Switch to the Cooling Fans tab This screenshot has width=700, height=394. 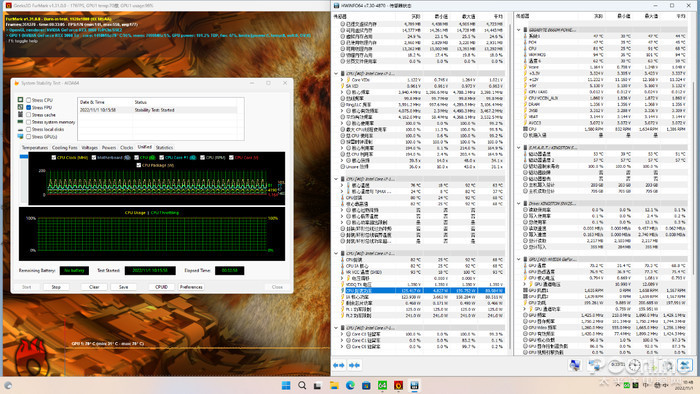64,147
